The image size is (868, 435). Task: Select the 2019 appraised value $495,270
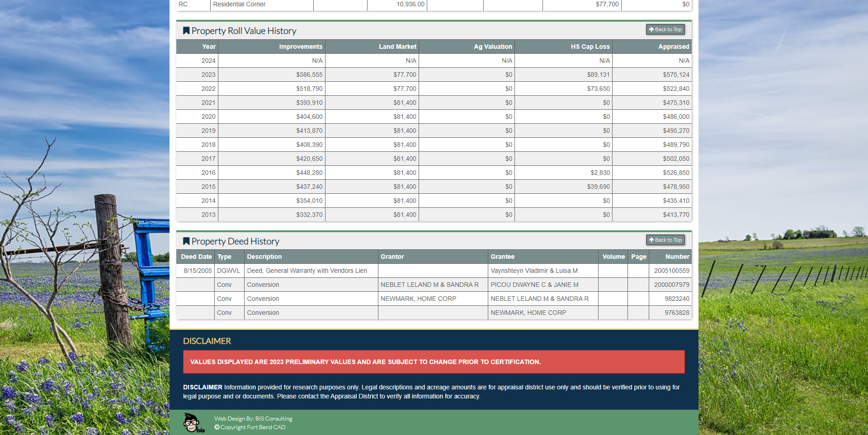(x=676, y=131)
